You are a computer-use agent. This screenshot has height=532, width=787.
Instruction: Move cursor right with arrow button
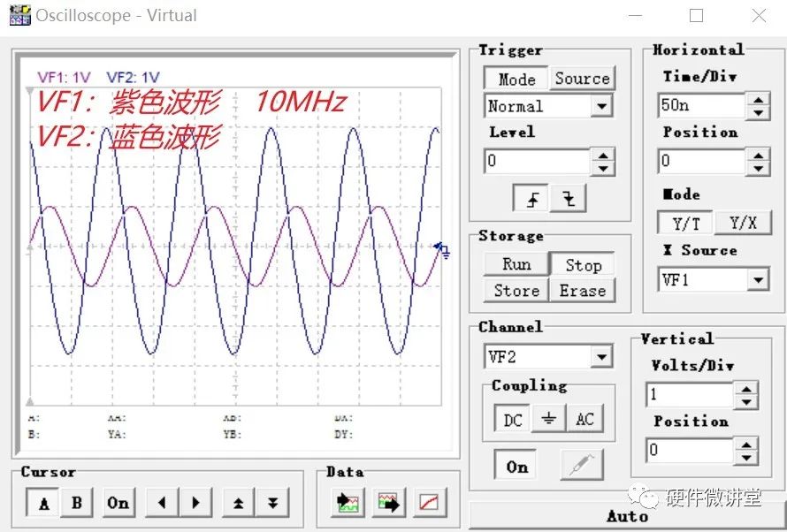pyautogui.click(x=195, y=503)
